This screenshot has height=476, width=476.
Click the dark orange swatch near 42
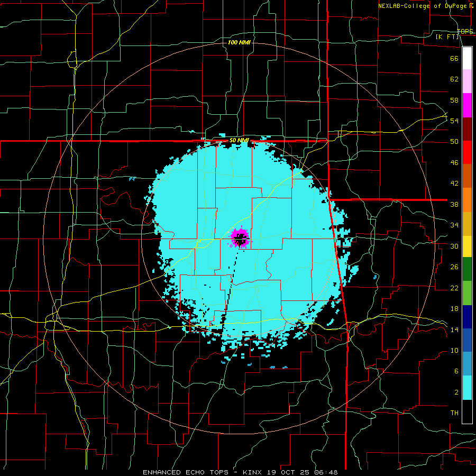click(467, 176)
